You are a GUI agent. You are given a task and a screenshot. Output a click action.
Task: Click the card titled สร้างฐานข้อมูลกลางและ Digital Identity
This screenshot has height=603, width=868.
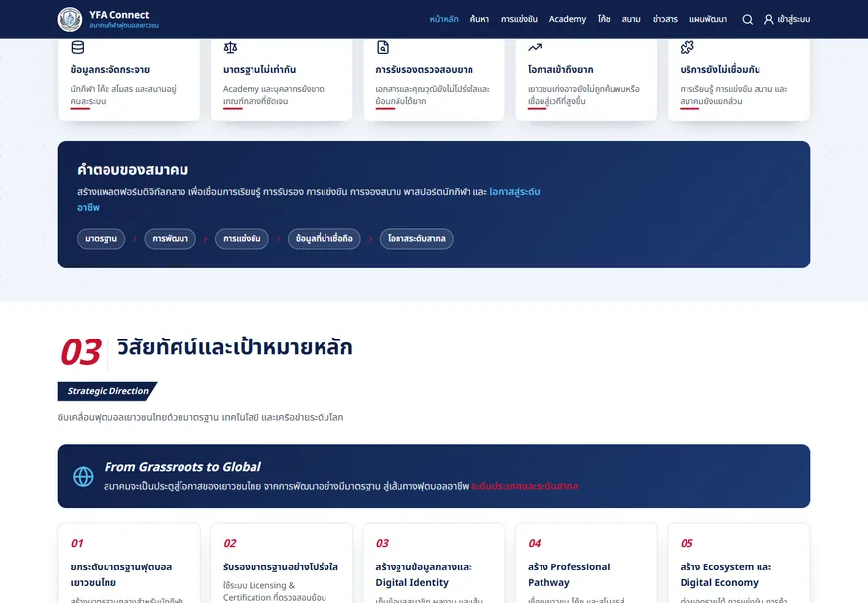click(434, 564)
